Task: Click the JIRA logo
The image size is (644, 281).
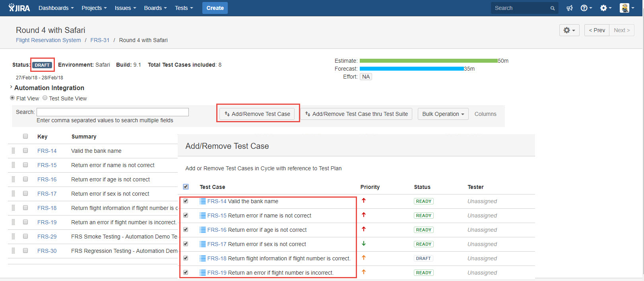Action: 19,8
